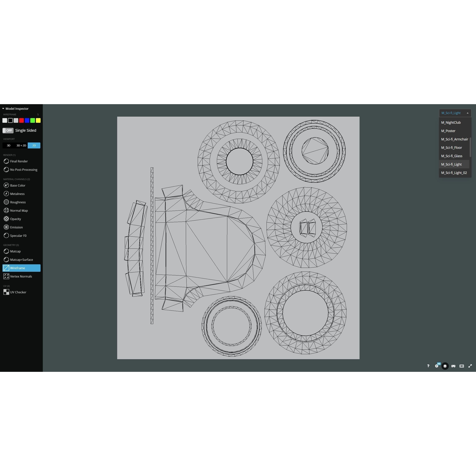
Task: Pick the green wireframe color
Action: coord(33,121)
